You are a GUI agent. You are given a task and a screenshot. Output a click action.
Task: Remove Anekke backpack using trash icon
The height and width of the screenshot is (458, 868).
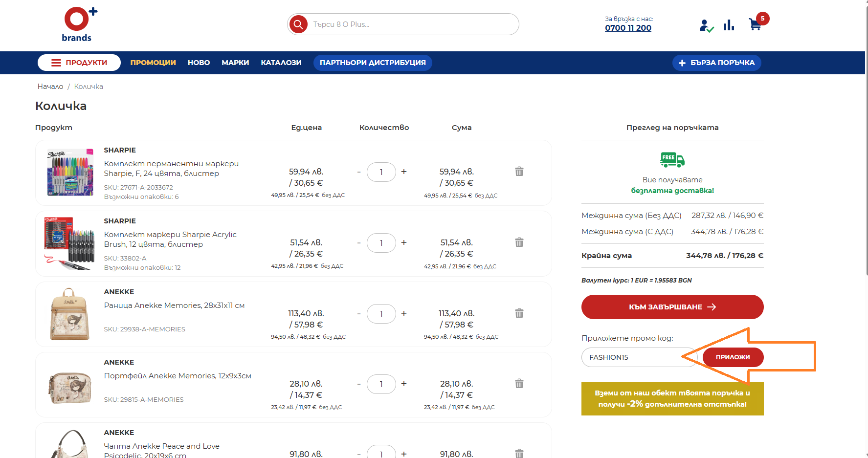(x=519, y=313)
